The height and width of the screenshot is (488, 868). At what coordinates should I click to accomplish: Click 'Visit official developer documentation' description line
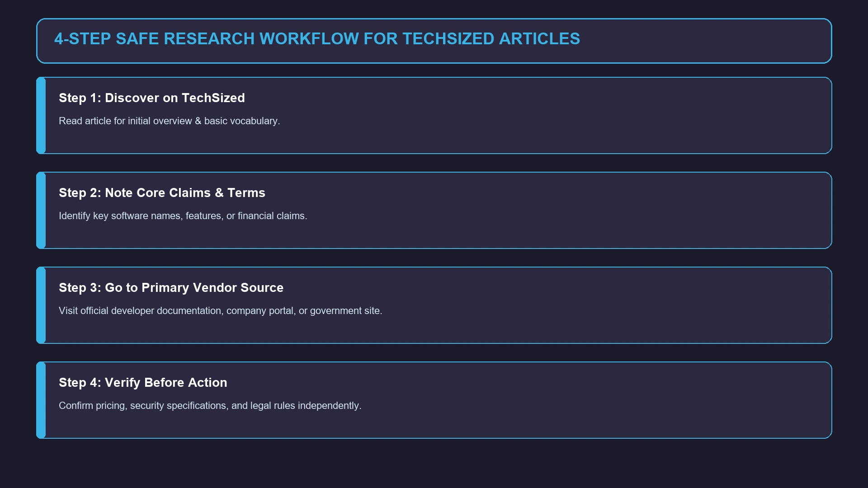tap(221, 311)
